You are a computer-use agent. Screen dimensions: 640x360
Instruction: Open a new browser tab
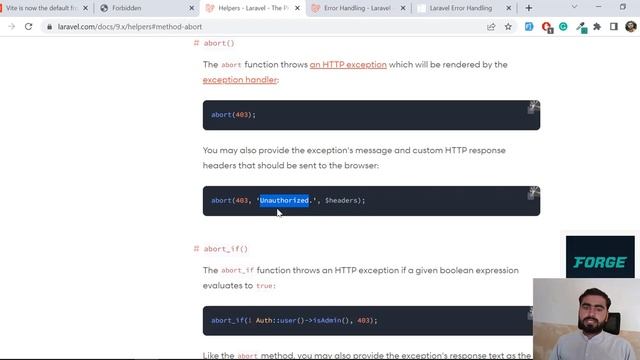529,8
